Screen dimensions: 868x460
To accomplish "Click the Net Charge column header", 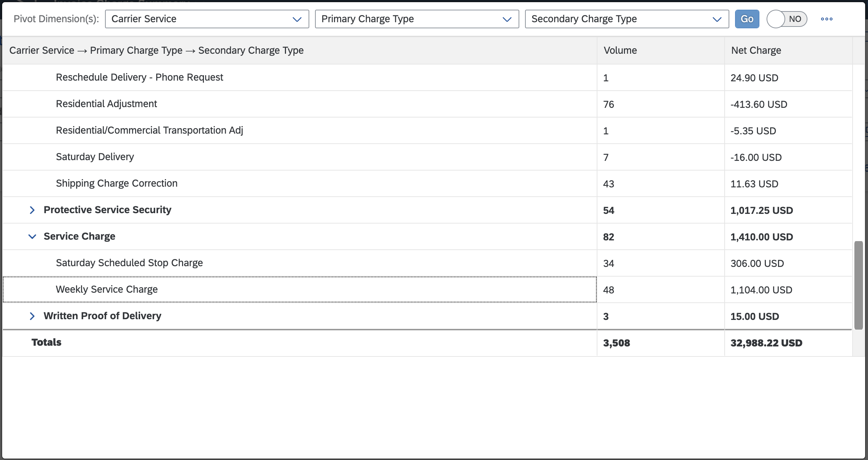I will 788,51.
